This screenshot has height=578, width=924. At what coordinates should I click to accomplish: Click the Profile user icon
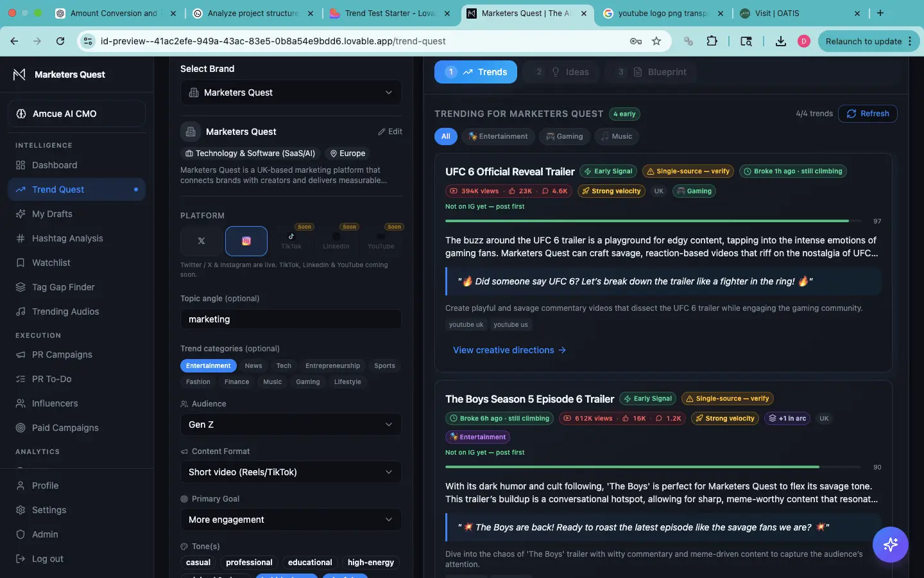click(21, 486)
